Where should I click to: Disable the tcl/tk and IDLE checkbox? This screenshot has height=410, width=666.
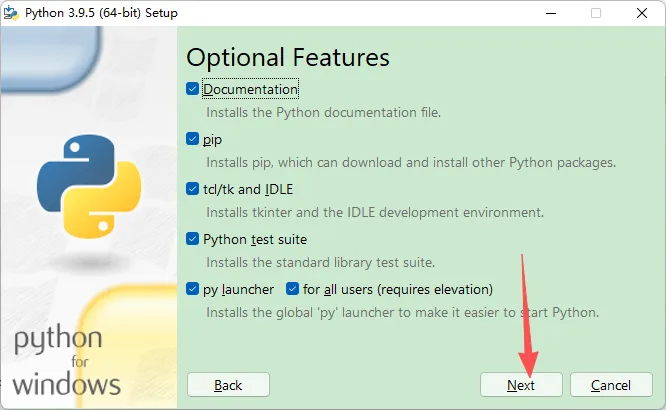[x=192, y=189]
